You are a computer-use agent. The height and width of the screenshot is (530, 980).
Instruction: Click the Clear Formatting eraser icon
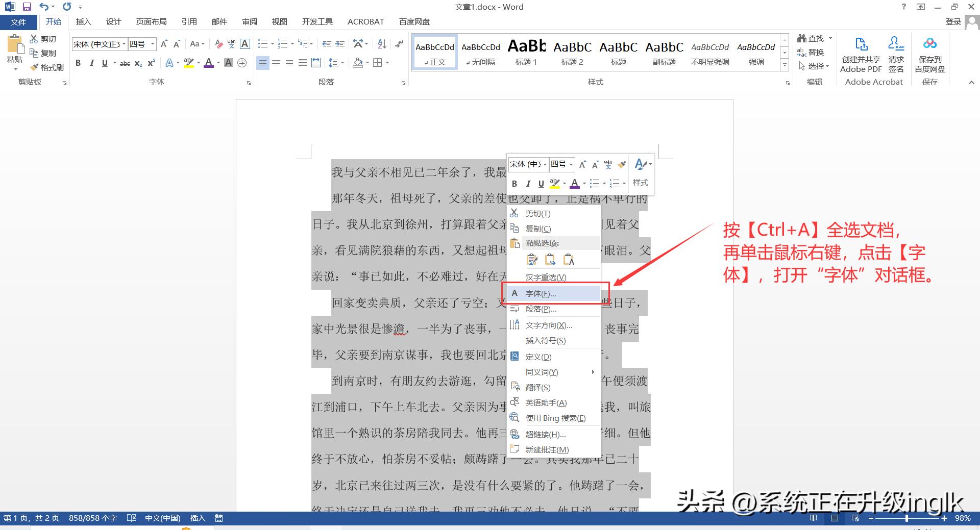coord(219,44)
